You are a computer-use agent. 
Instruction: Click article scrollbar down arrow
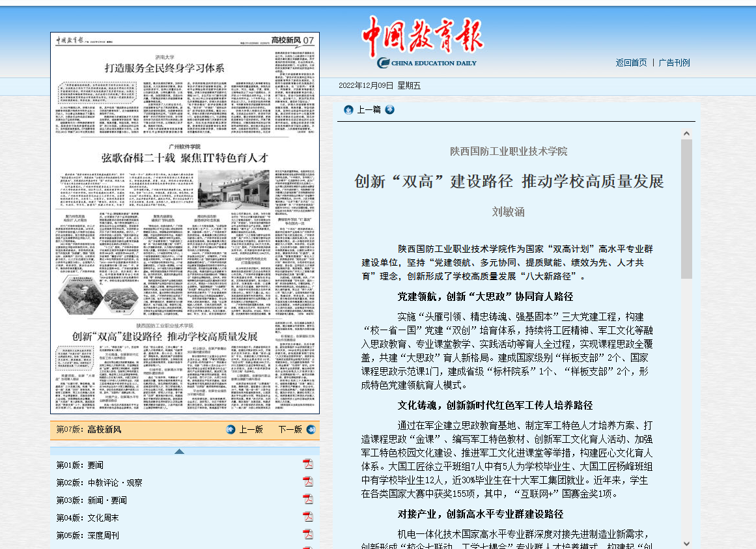(686, 543)
